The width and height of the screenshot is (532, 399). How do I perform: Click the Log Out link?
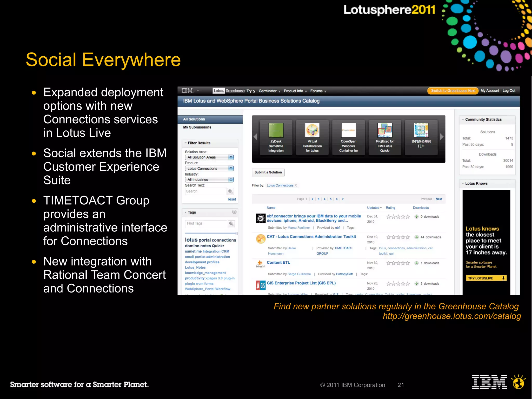tap(509, 91)
